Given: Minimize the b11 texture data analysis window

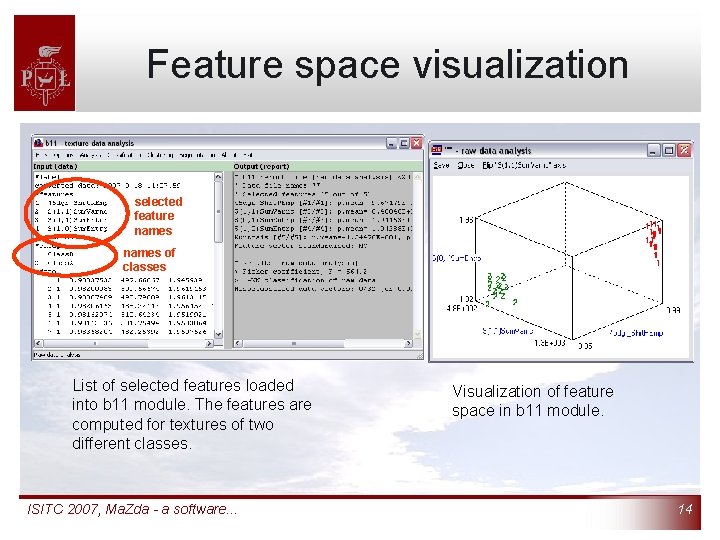Looking at the screenshot, I should pos(391,143).
